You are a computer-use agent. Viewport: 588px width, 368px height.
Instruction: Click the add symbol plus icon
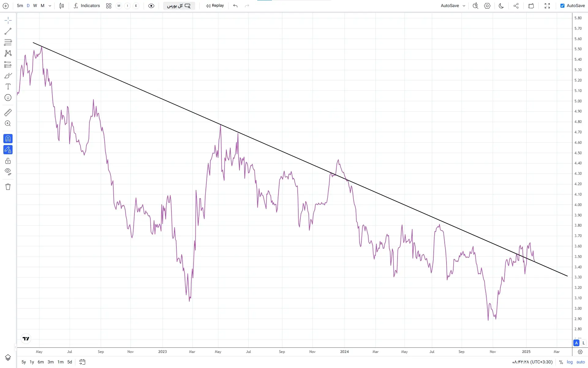click(x=6, y=6)
